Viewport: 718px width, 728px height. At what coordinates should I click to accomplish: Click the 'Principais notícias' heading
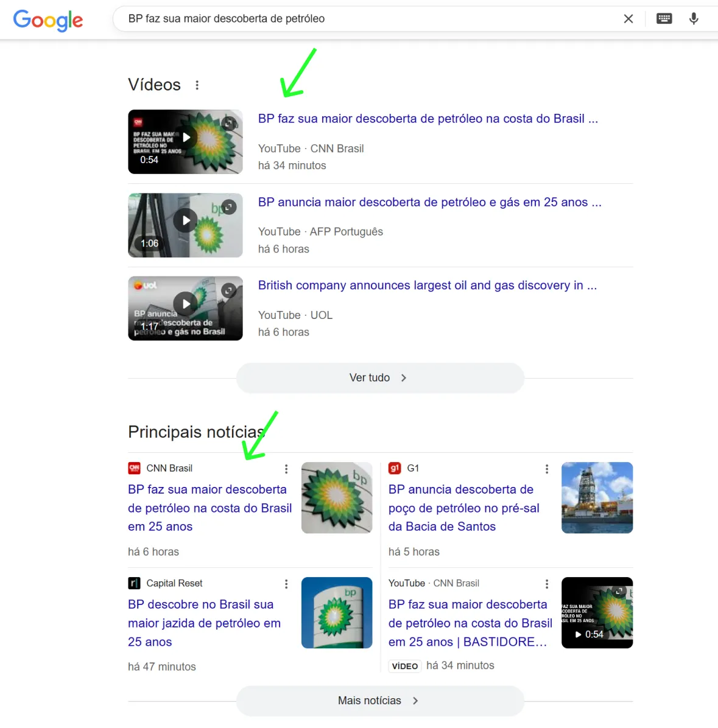point(196,432)
